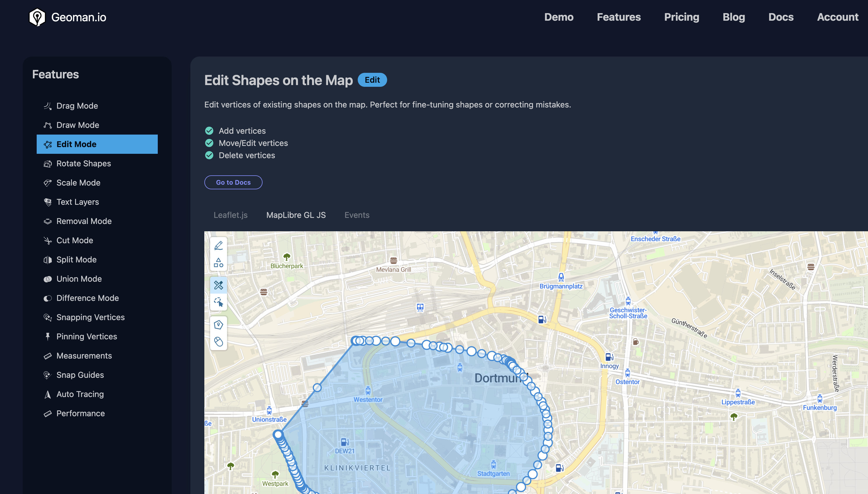Open the Events tab
The width and height of the screenshot is (868, 494).
(x=357, y=215)
